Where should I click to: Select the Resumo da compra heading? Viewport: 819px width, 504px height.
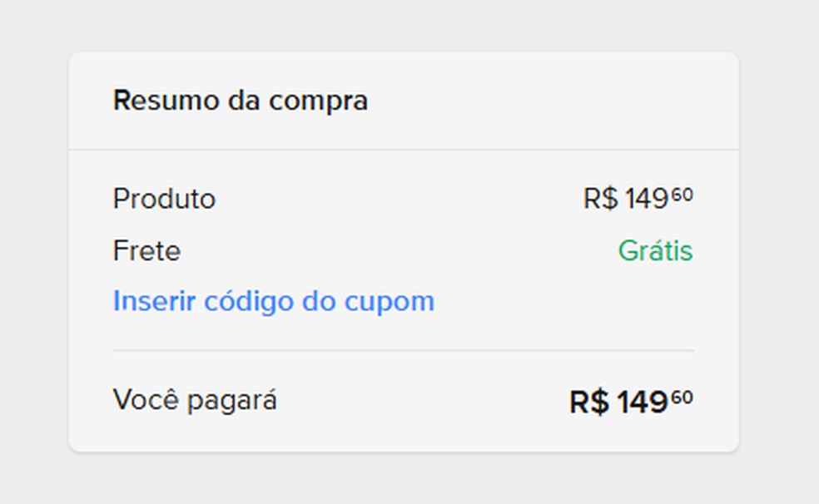241,101
